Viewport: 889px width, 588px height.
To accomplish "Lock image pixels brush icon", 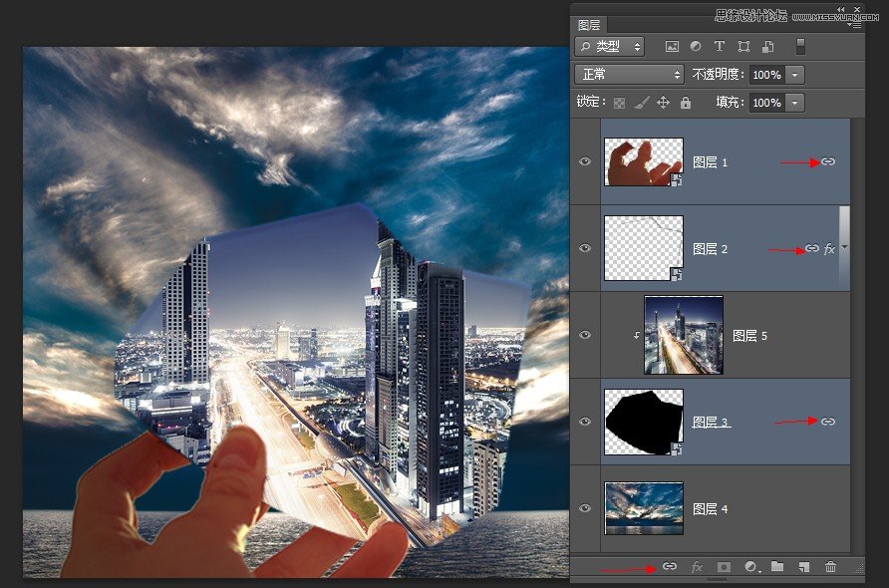I will [x=642, y=103].
